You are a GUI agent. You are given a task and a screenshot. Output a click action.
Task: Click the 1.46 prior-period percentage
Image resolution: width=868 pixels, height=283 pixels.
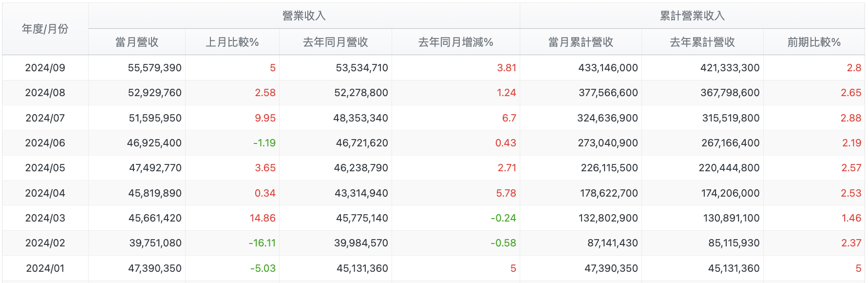tap(851, 218)
